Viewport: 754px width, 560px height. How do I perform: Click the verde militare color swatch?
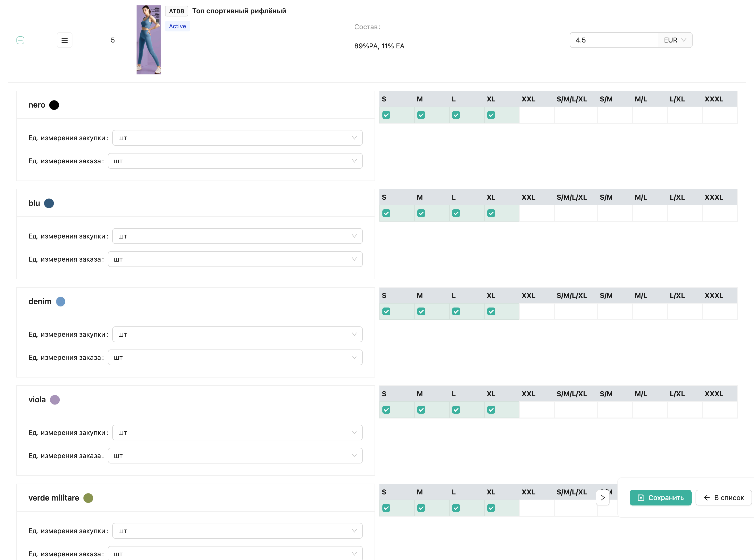pyautogui.click(x=88, y=498)
